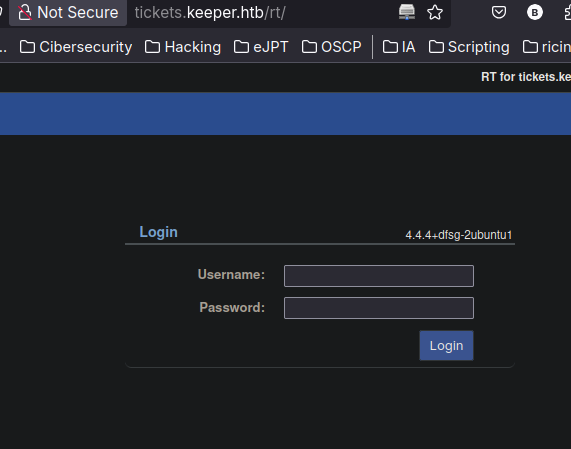Screen dimensions: 571x449
Task: Click the Username input field
Action: 379,276
